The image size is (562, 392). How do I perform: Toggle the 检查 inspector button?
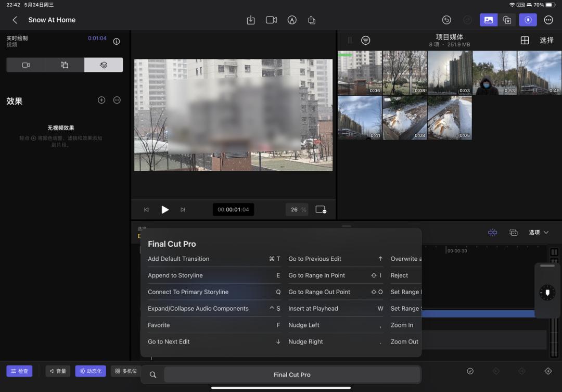coord(19,371)
